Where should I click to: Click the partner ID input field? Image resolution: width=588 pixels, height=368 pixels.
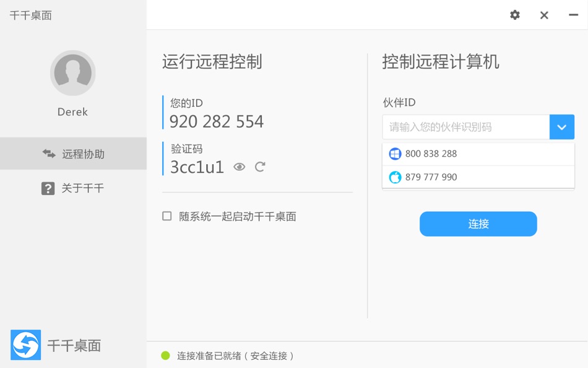465,127
